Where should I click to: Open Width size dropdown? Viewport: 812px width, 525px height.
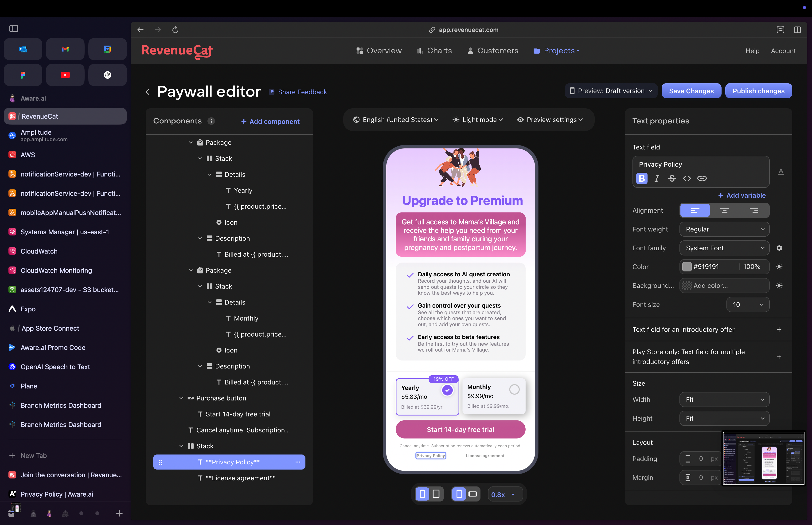point(724,399)
